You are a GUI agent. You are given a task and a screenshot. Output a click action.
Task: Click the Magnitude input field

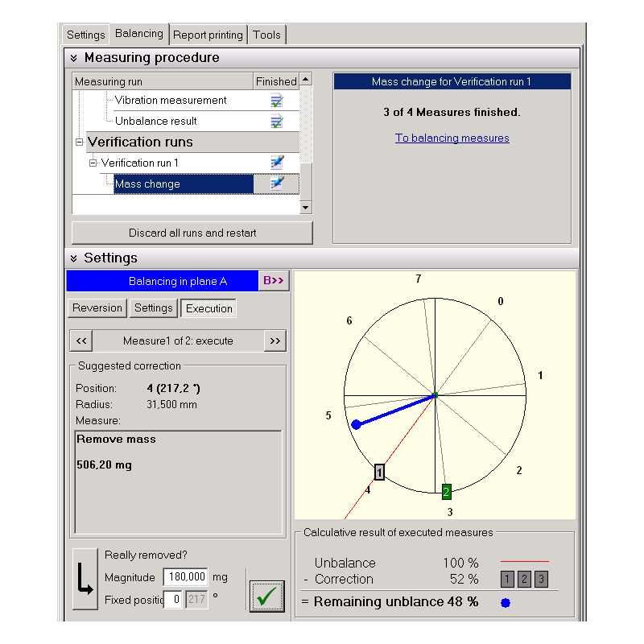point(185,577)
